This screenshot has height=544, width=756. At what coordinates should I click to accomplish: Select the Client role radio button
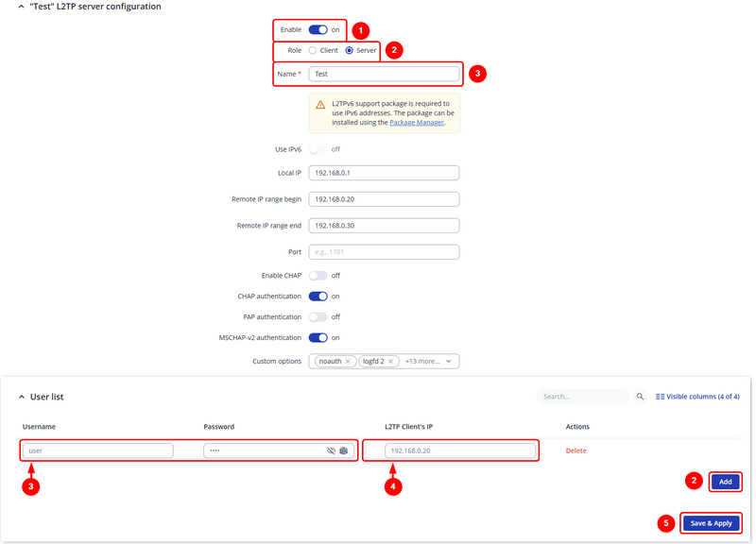(313, 50)
